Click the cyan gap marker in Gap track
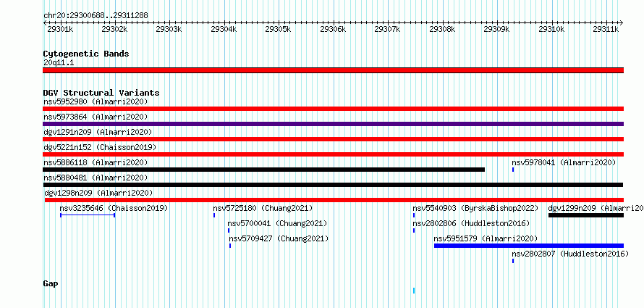Viewport: 644px width, 308px height. tap(414, 291)
